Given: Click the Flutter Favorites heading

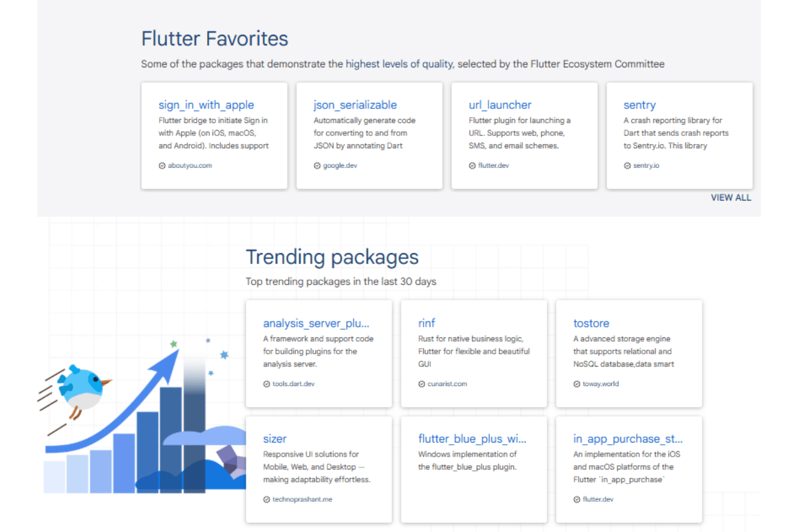Looking at the screenshot, I should [x=215, y=39].
